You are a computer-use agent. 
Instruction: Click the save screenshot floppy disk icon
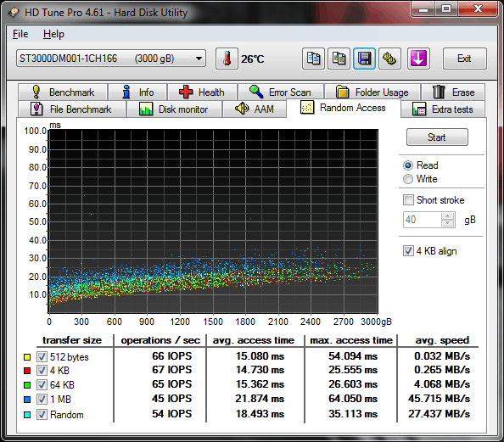364,59
